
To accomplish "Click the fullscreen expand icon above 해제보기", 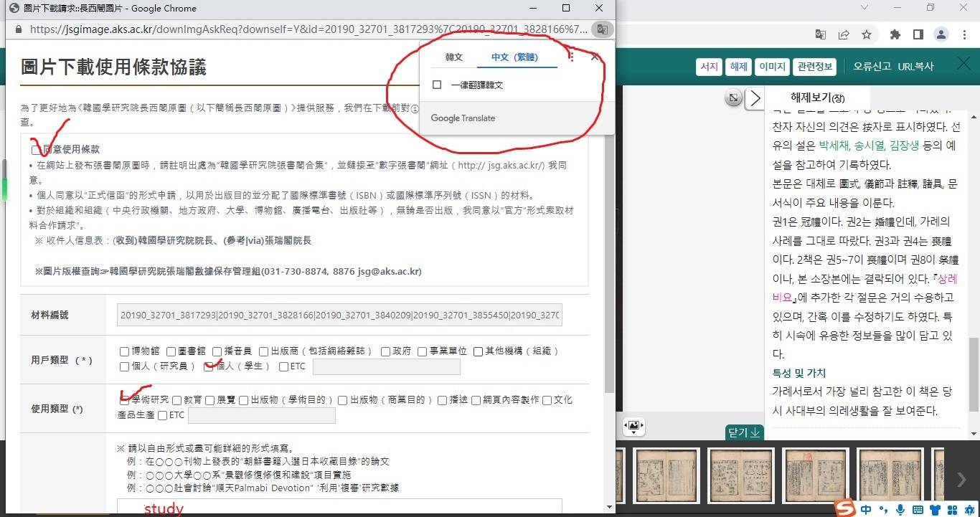I will point(732,98).
